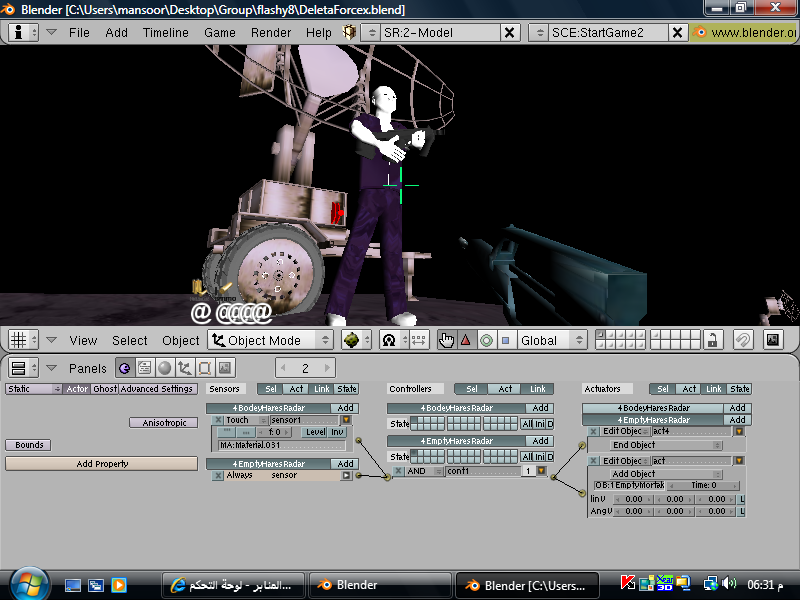Screen dimensions: 800x600
Task: Open the Scene context panel icon
Action: click(x=224, y=368)
